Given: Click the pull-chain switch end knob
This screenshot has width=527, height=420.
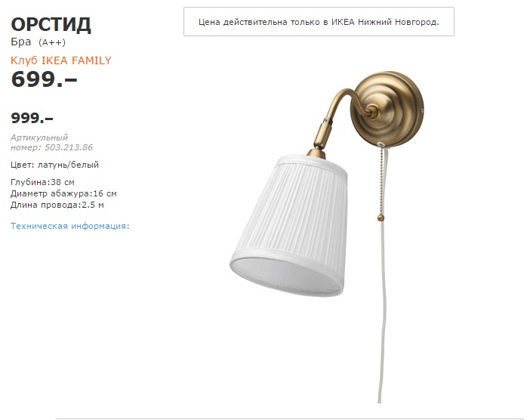Looking at the screenshot, I should [x=381, y=218].
